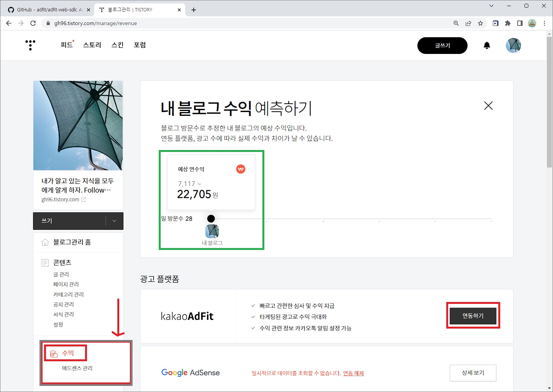The image size is (553, 392).
Task: Open the gh96.tistory.com blog link
Action: point(60,199)
